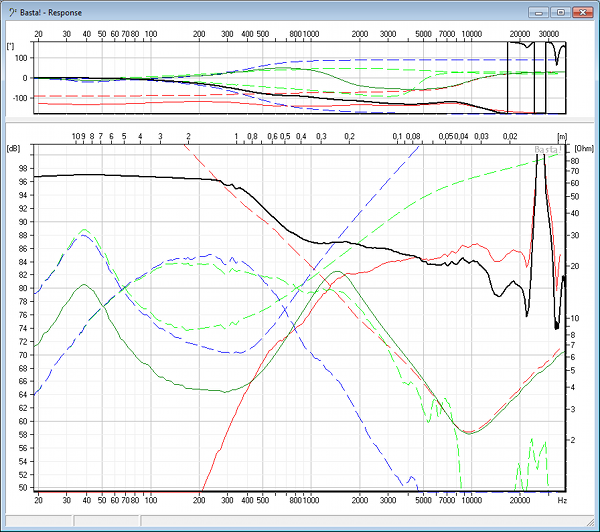Screen dimensions: 600x532
Task: Select the [m] wavelength unit label
Action: point(561,135)
